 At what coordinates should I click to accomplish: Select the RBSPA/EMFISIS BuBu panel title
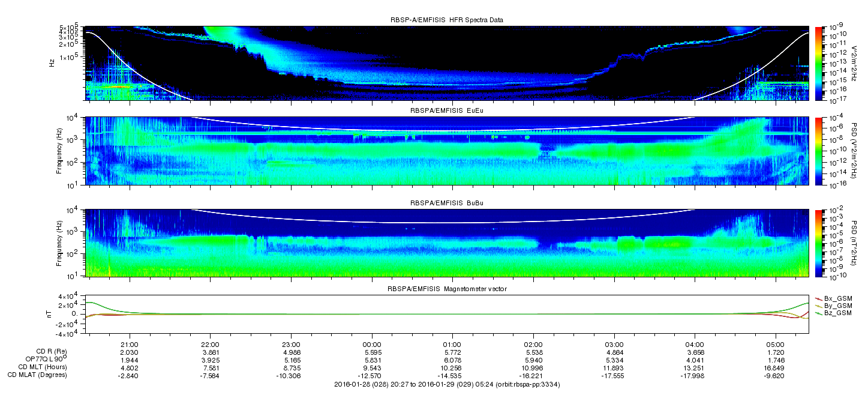447,204
